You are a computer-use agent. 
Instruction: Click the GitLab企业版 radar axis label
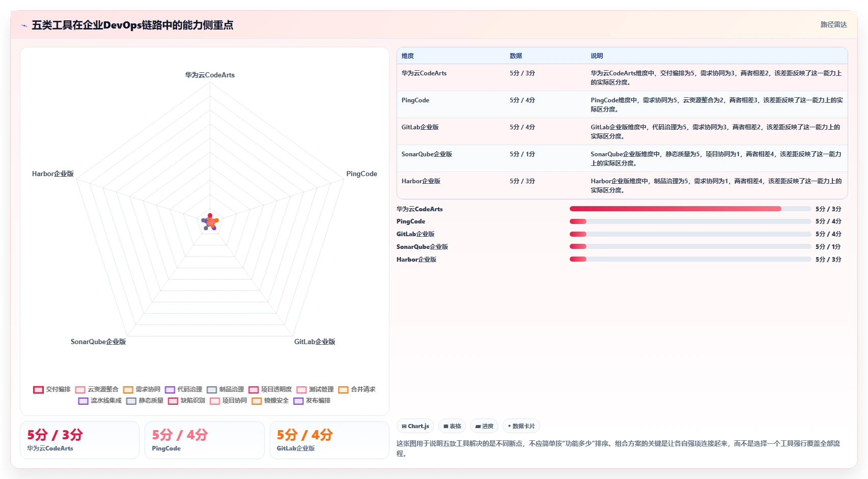(x=315, y=342)
